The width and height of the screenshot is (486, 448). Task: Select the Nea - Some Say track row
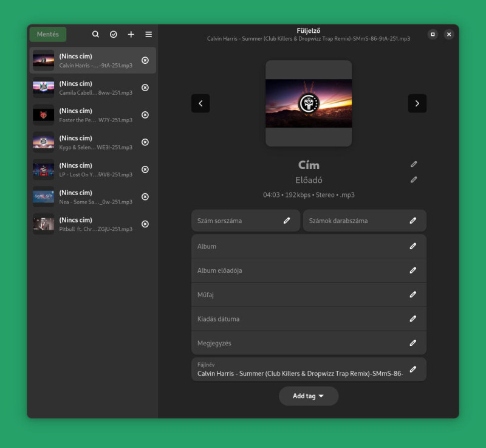pyautogui.click(x=93, y=196)
